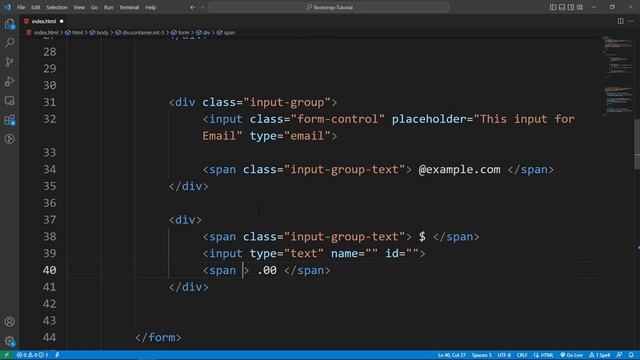Open the Selection menu

pyautogui.click(x=57, y=7)
